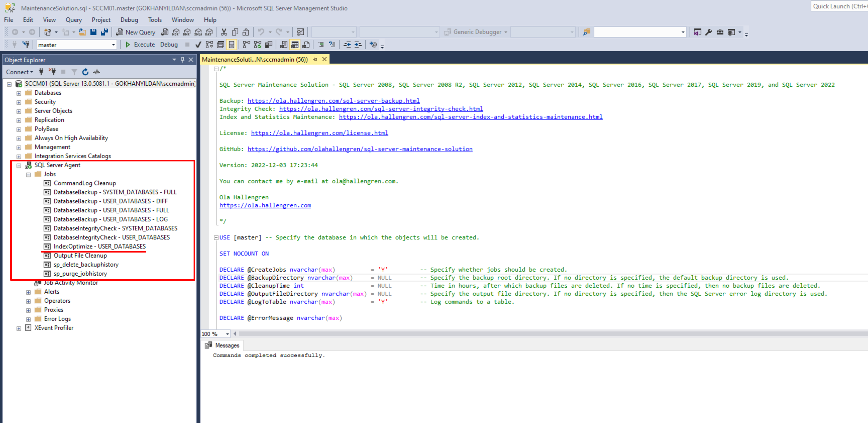Toggle Include Live Query Statistics
This screenshot has width=868, height=423.
[258, 45]
